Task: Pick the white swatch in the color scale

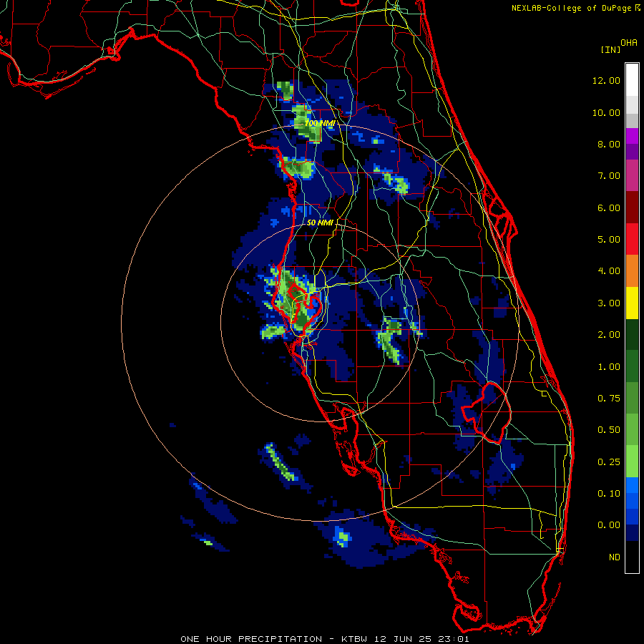Action: [632, 80]
